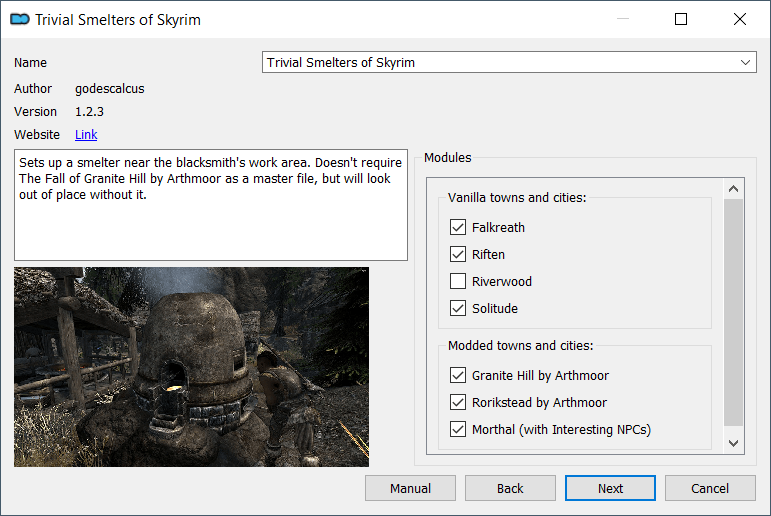Go Back to the previous installer page

tap(510, 488)
